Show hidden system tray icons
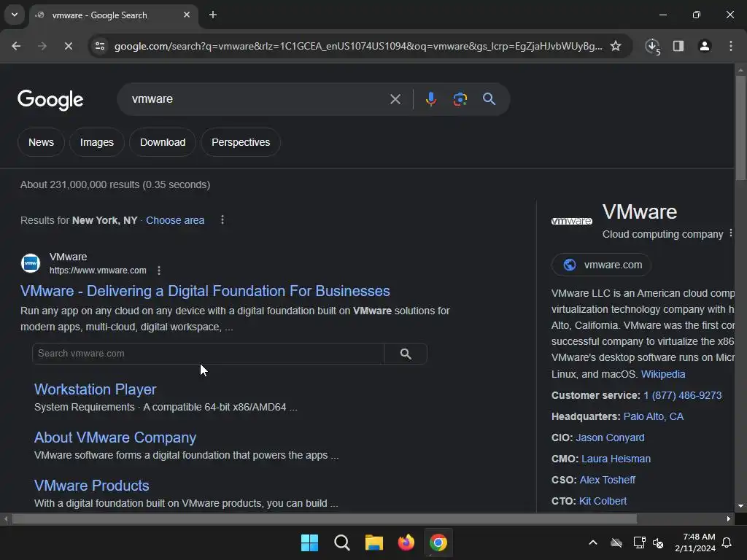This screenshot has height=560, width=747. pos(593,542)
